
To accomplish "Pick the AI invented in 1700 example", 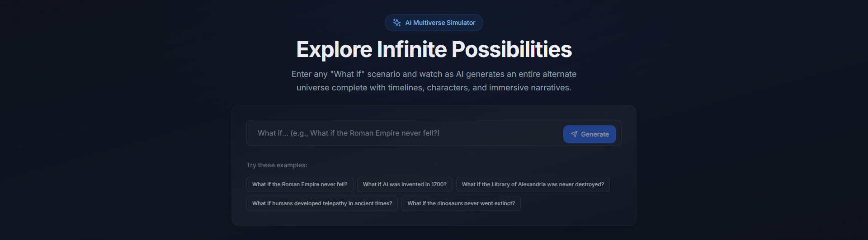I will 405,184.
